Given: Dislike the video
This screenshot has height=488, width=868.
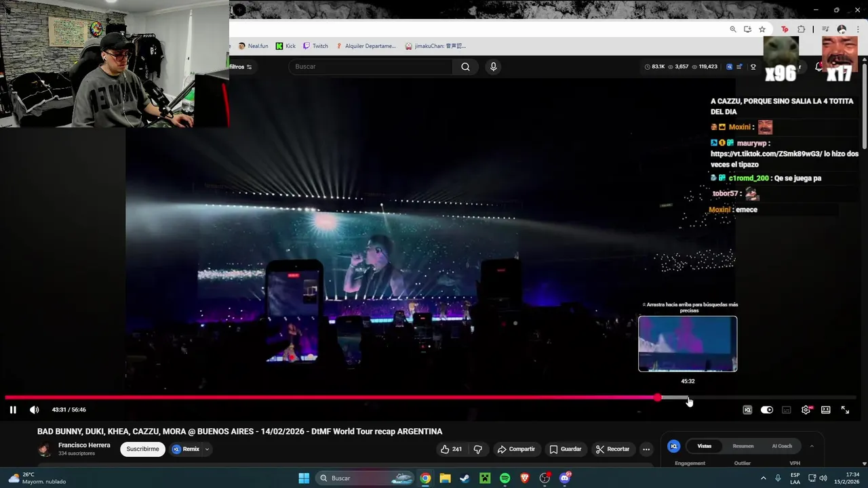Looking at the screenshot, I should (478, 449).
